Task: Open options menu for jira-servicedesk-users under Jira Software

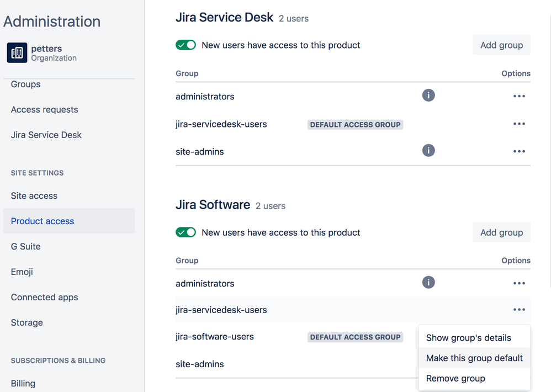Action: (519, 309)
